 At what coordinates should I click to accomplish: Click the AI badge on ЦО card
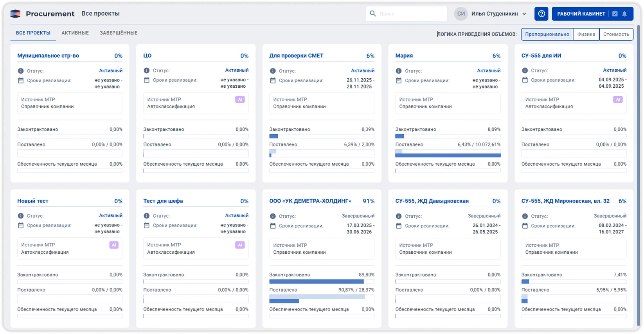[240, 100]
